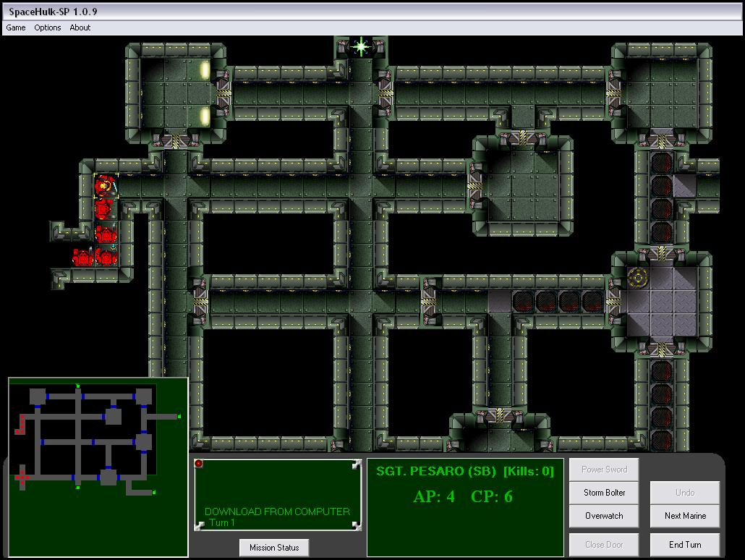The height and width of the screenshot is (560, 745).
Task: Click the door below the grated room
Action: point(661,350)
